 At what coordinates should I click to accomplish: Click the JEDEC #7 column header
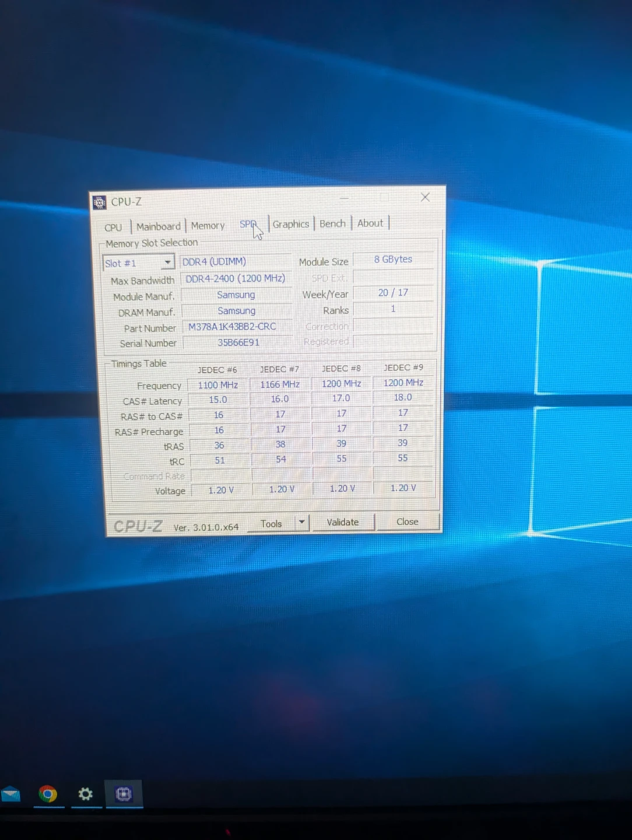(x=279, y=369)
